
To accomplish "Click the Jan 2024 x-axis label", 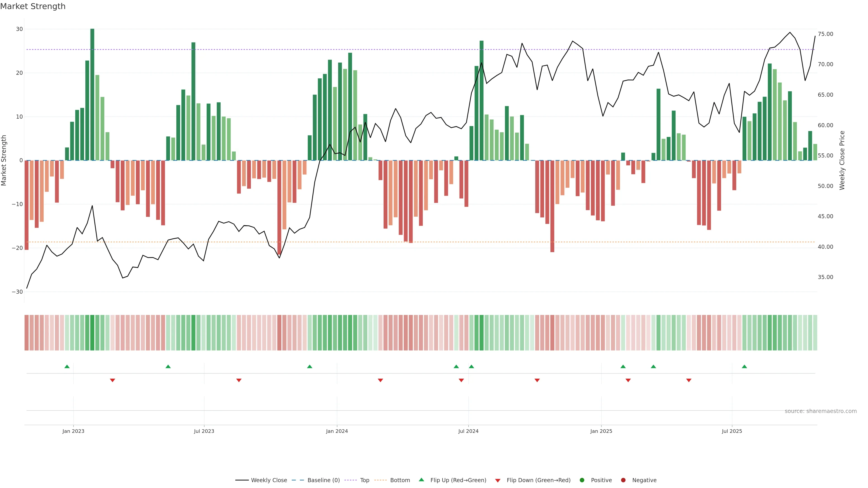I will click(x=337, y=431).
